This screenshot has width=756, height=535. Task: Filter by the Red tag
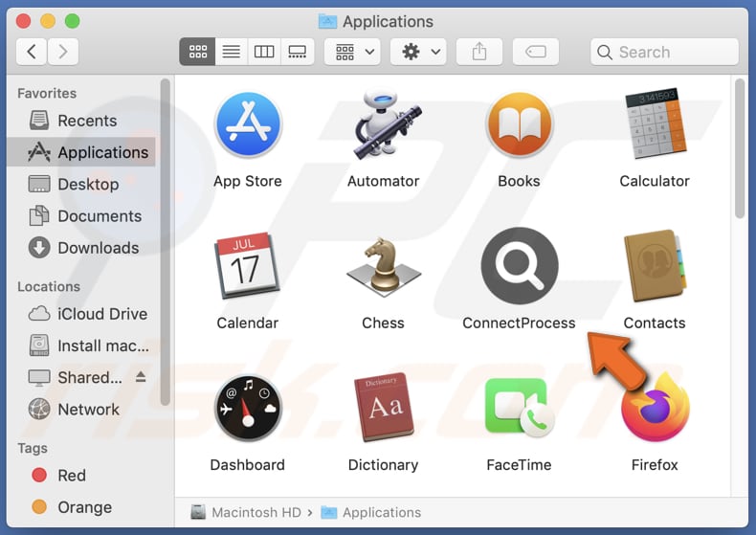tap(81, 476)
